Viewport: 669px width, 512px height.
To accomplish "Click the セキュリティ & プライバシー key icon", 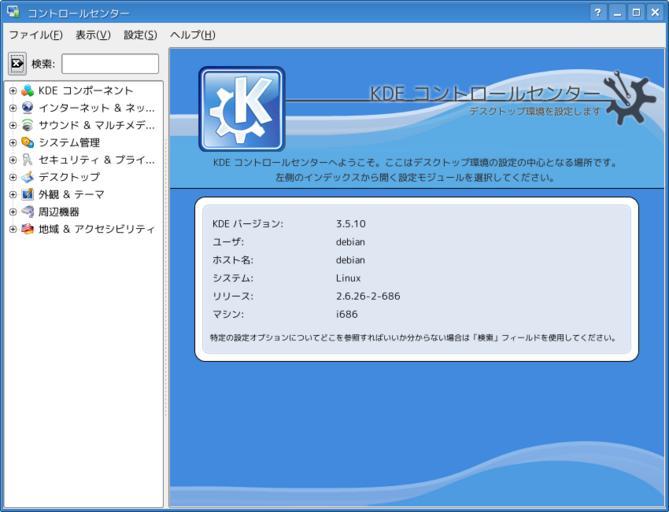I will click(x=28, y=160).
